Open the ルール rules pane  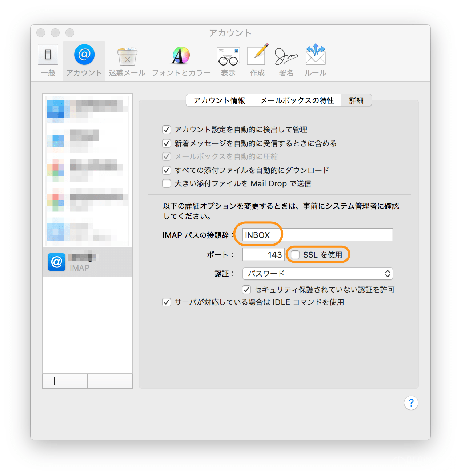(x=316, y=60)
